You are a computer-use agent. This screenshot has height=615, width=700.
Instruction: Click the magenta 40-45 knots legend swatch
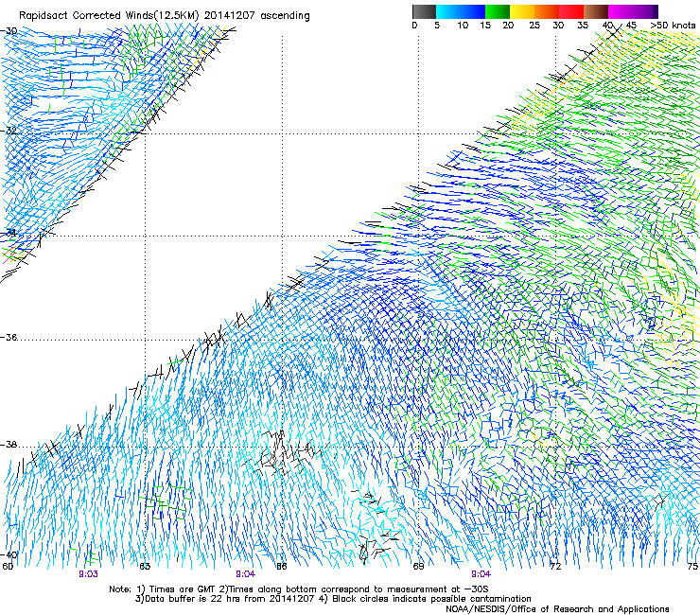click(621, 11)
